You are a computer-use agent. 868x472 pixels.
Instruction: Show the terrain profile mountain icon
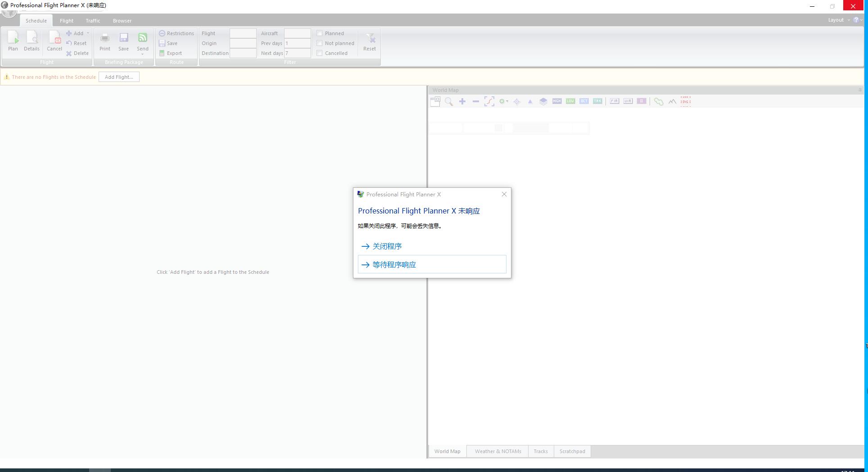[x=672, y=101]
